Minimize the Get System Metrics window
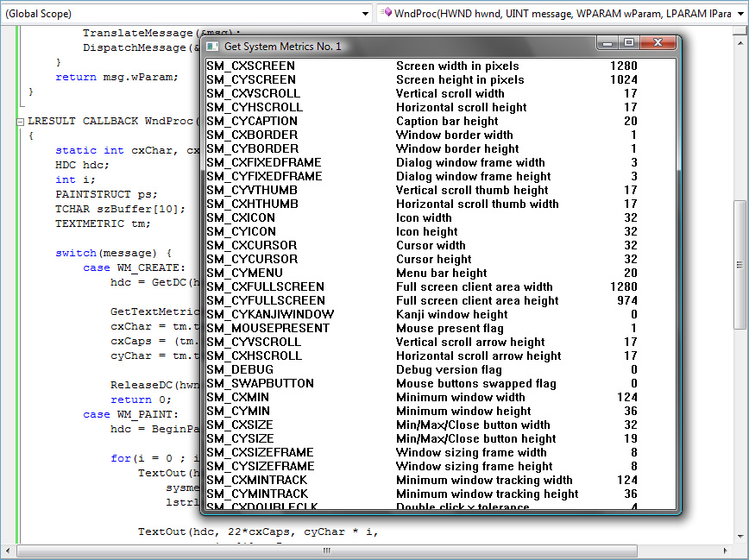749x560 pixels. pos(607,43)
